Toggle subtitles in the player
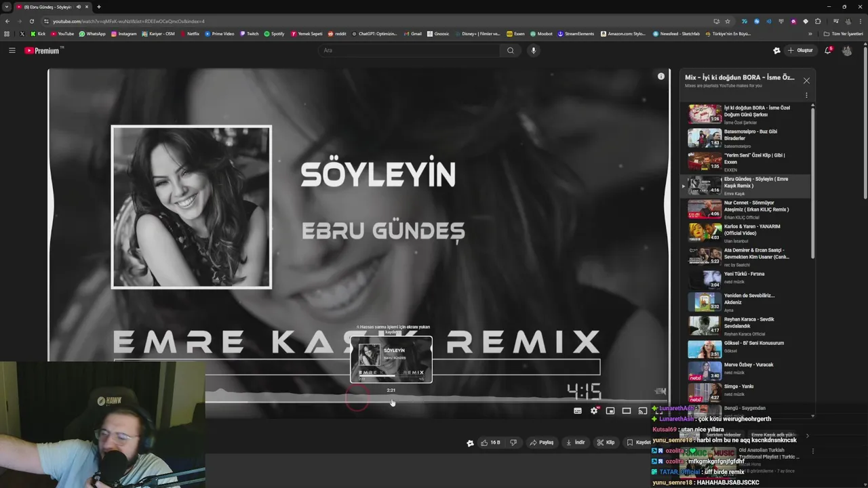The width and height of the screenshot is (868, 488). click(x=578, y=411)
